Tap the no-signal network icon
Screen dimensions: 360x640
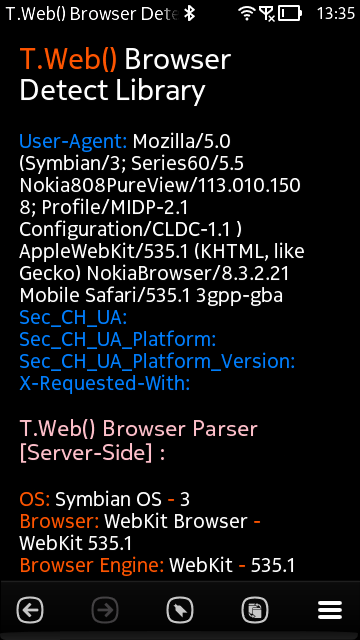(267, 14)
